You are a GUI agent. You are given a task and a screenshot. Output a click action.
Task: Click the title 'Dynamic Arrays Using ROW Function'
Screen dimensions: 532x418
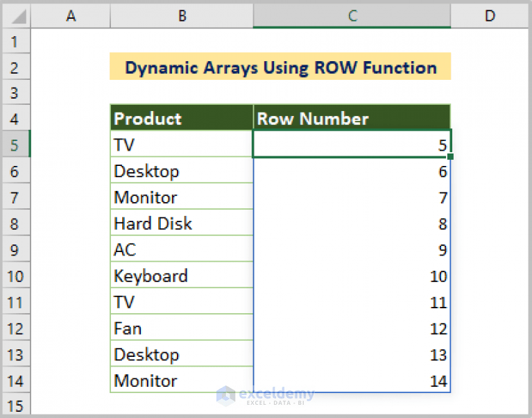click(x=281, y=67)
